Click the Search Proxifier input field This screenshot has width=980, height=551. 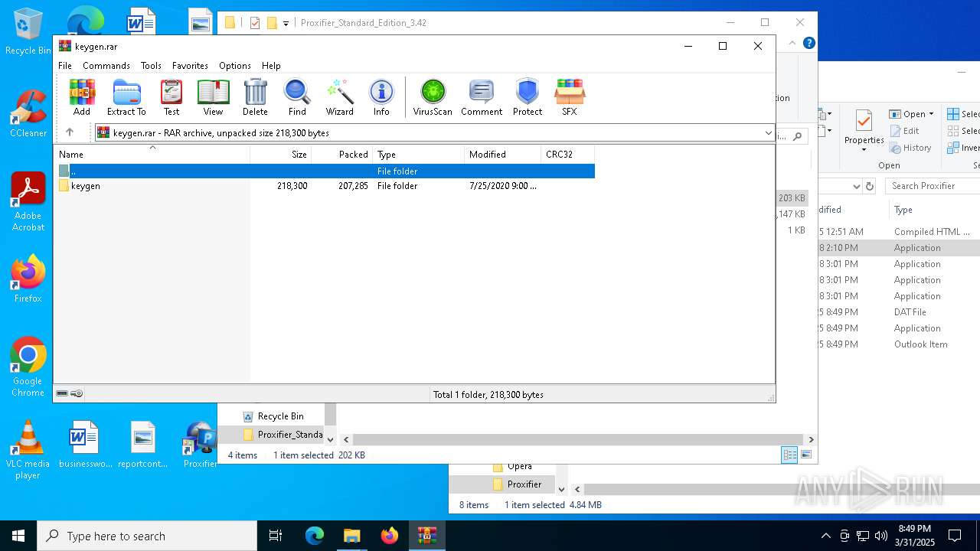point(933,186)
